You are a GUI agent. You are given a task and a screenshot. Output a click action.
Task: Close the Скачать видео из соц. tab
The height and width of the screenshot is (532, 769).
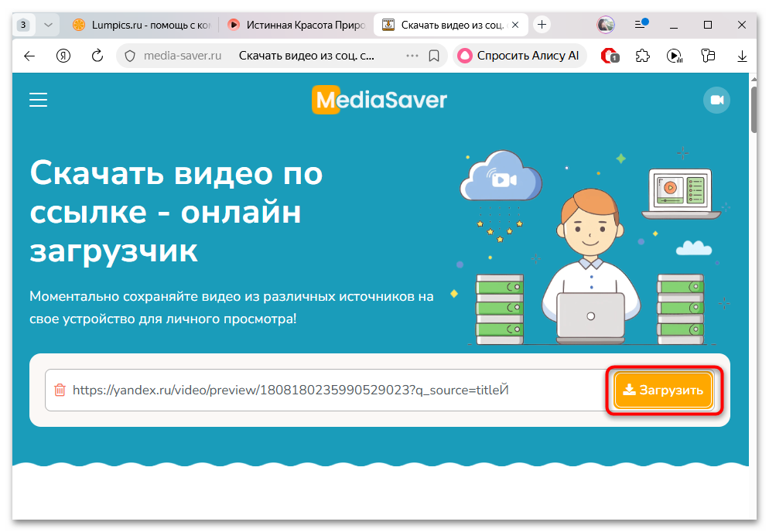[515, 25]
